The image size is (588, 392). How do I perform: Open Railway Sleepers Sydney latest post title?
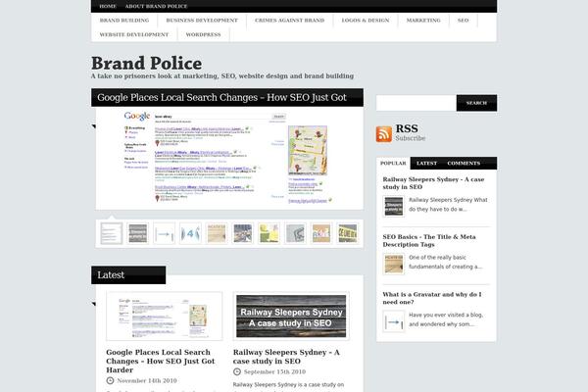(x=286, y=357)
